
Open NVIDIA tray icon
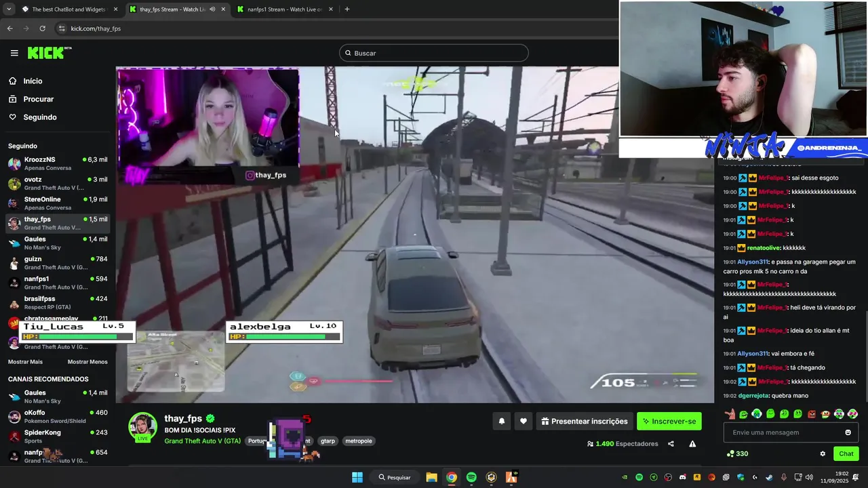625,477
